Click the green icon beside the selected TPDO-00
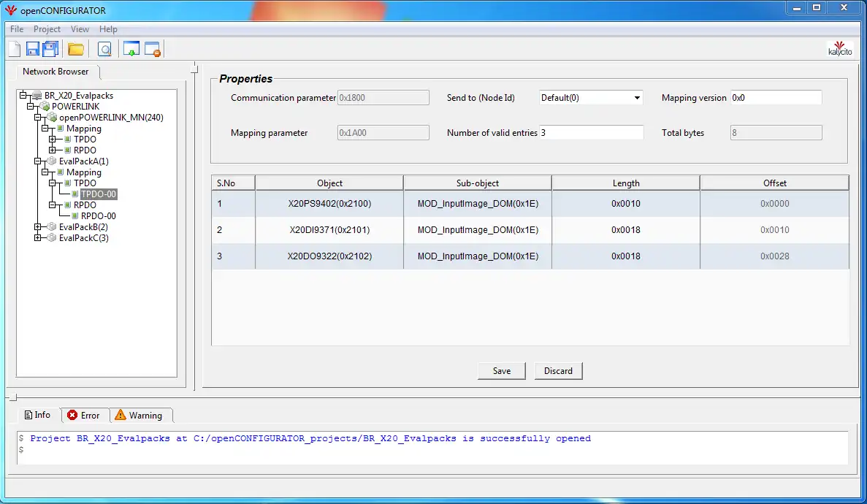This screenshot has height=504, width=867. pos(75,194)
